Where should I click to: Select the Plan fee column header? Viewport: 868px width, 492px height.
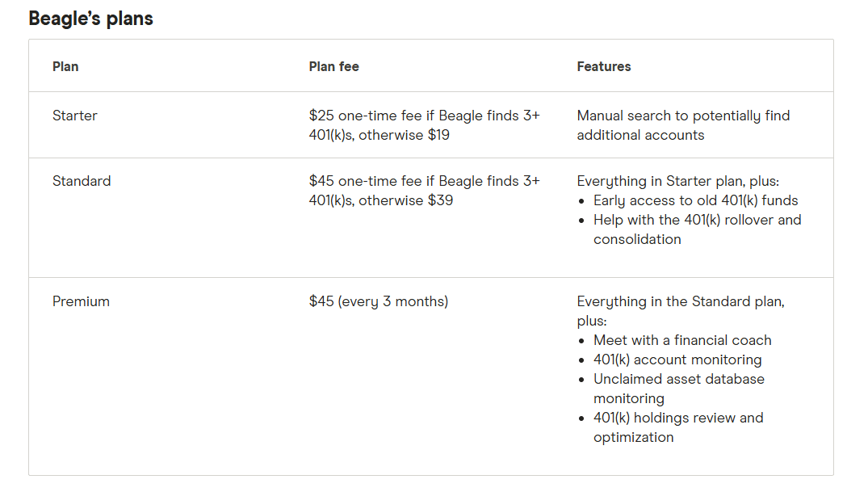pos(333,66)
